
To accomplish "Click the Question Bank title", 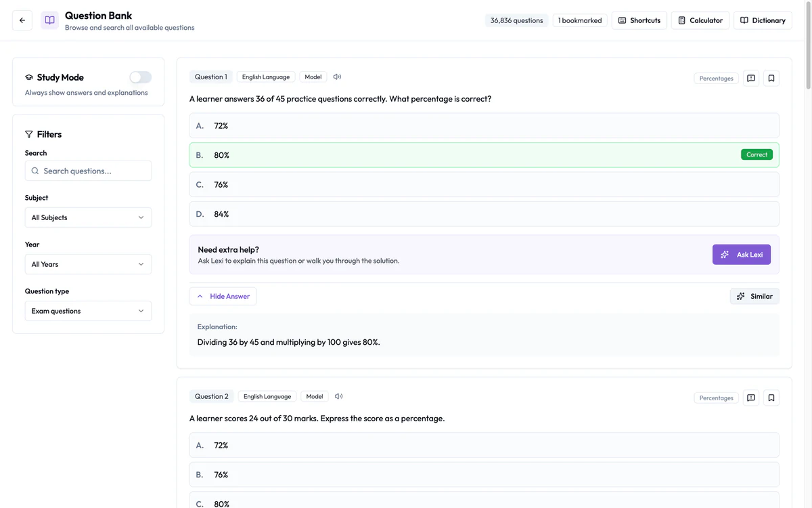I will [x=99, y=16].
